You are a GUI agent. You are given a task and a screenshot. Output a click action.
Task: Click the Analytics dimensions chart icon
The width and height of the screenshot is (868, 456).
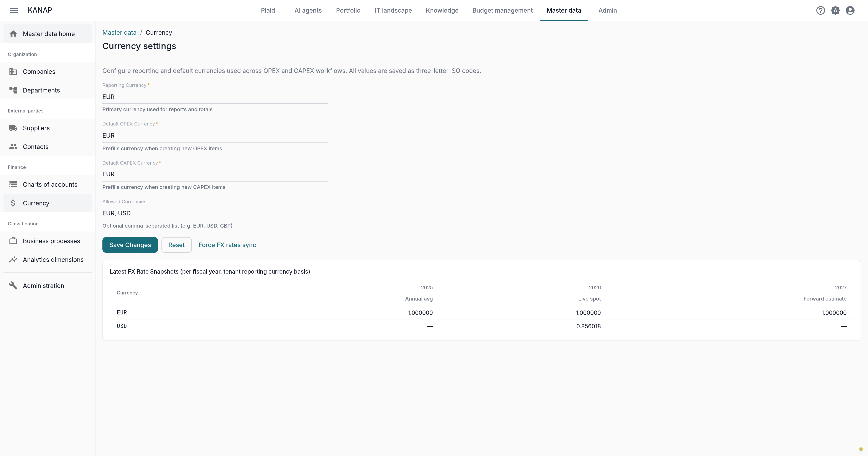tap(13, 259)
